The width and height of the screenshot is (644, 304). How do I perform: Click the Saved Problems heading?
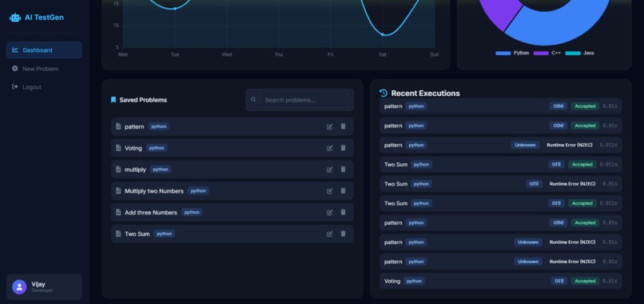tap(143, 100)
